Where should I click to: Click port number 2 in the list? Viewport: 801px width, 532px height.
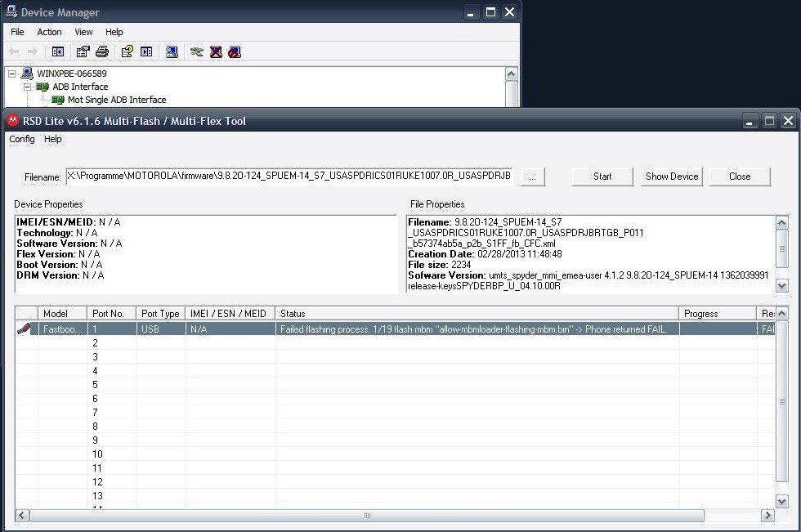coord(95,343)
